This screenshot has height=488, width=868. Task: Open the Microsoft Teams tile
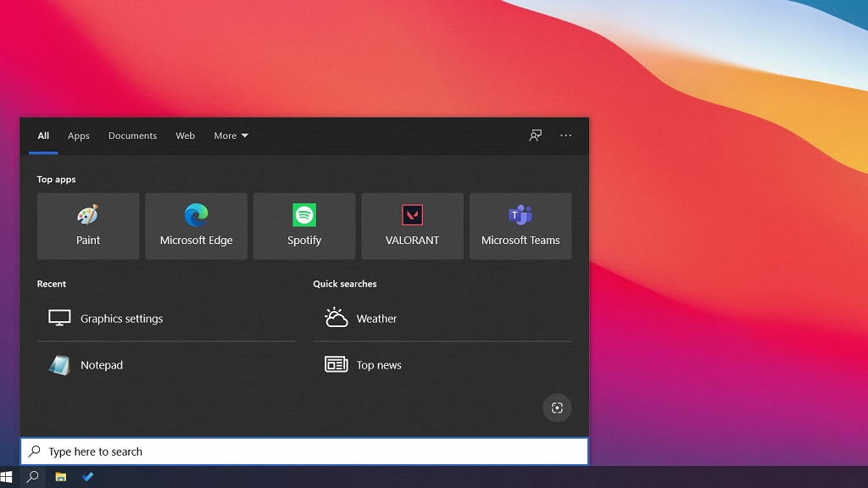520,225
